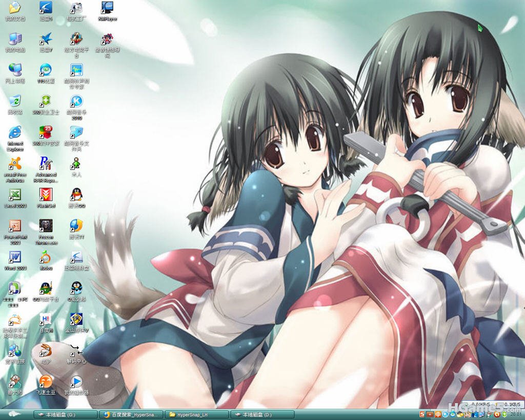Open the 飞速土豆 orange icon
The width and height of the screenshot is (525, 420).
pos(46,382)
